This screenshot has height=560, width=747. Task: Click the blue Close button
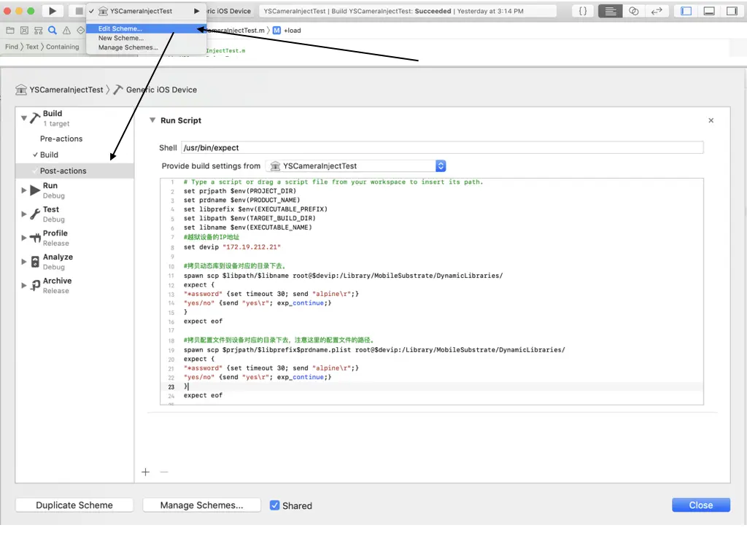coord(701,505)
